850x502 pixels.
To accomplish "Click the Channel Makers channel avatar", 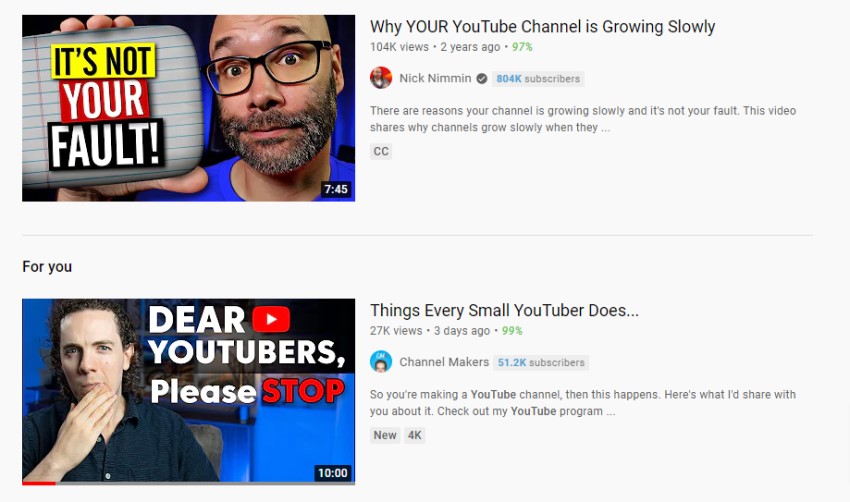I will point(381,362).
